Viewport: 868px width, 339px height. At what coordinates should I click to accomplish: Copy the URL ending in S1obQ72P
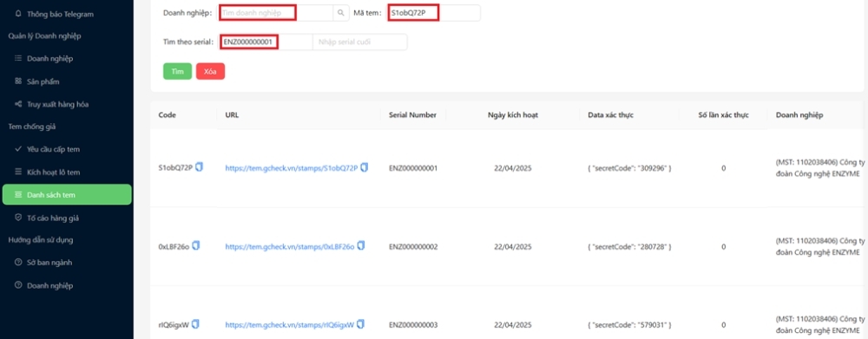(x=365, y=167)
